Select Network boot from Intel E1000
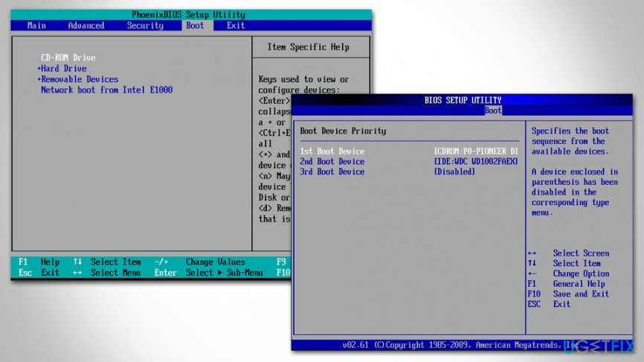This screenshot has width=644, height=362. 107,90
